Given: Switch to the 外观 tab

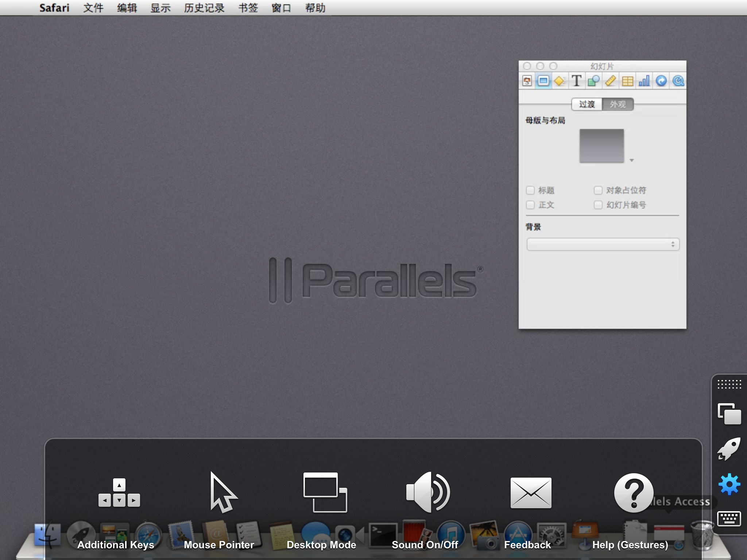Looking at the screenshot, I should point(618,104).
